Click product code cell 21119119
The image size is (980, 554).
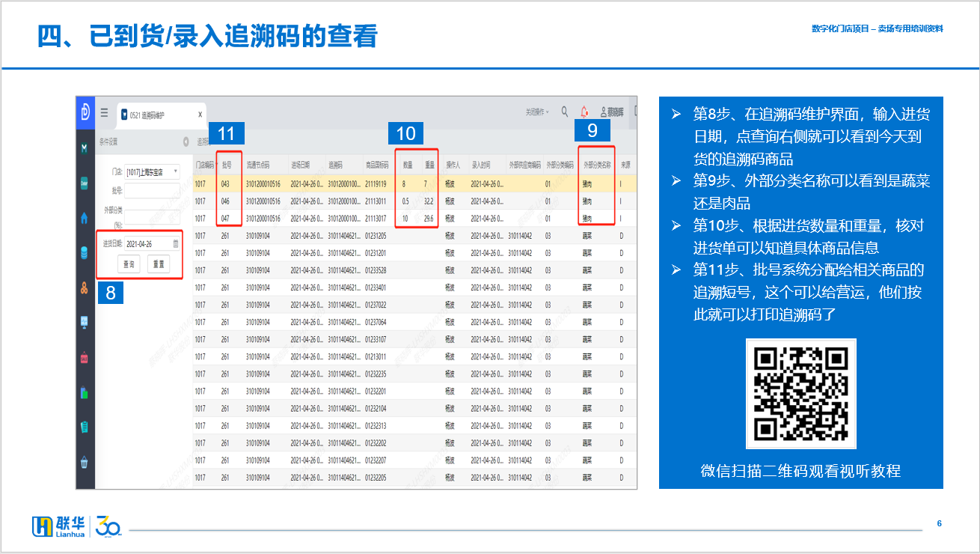376,183
